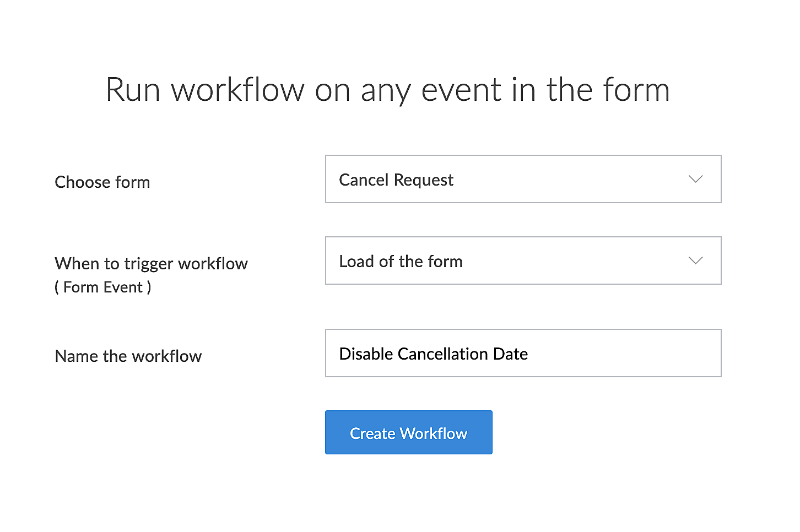
Task: Place cursor in 'Disable Cancellation Date' text
Action: 433,354
